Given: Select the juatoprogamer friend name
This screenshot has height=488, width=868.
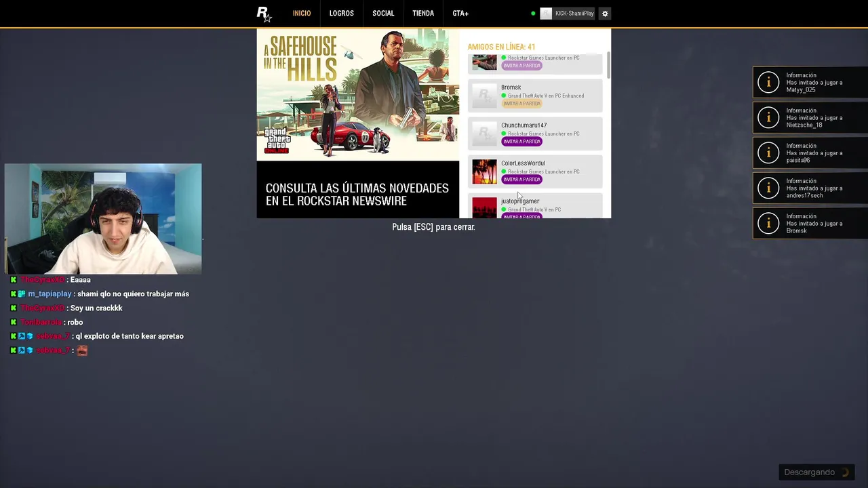Looking at the screenshot, I should (x=520, y=201).
